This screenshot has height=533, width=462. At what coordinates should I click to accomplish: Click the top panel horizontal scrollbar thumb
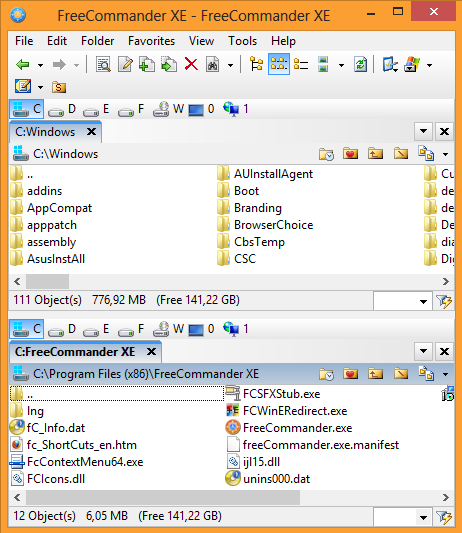[48, 281]
